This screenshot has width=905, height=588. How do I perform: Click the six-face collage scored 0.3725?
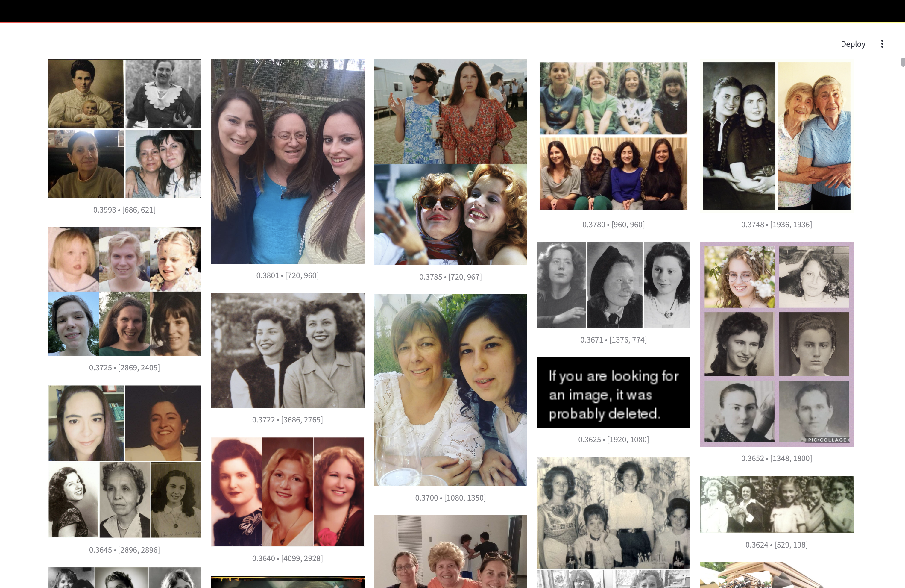pyautogui.click(x=124, y=291)
